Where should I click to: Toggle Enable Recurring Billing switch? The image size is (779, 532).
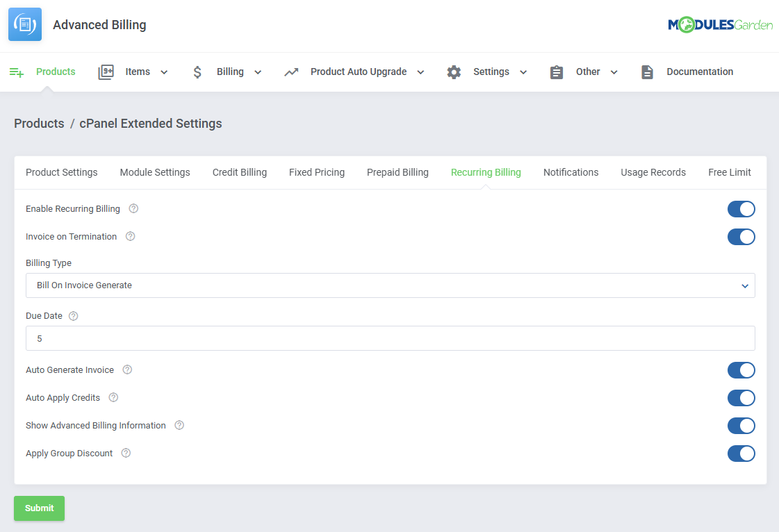[741, 209]
